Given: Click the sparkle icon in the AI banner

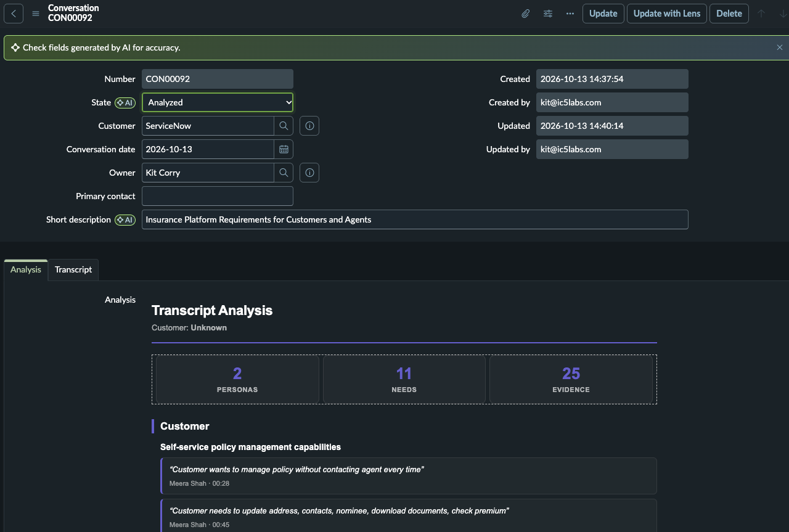Looking at the screenshot, I should click(x=15, y=47).
